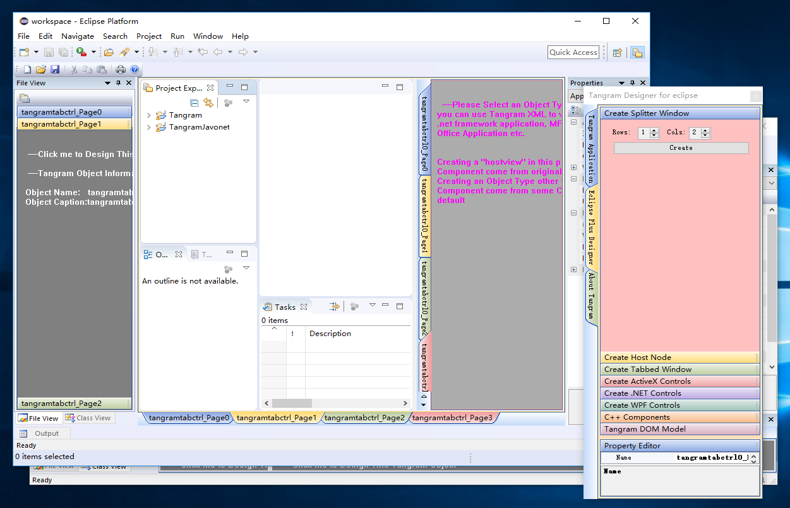Click the yellow Open folder icon in second toolbar

point(41,70)
